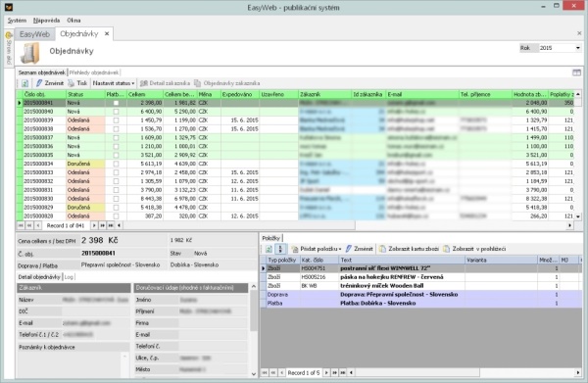Click the grid layout icon at top right
Image resolution: width=588 pixels, height=383 pixels.
(x=577, y=72)
